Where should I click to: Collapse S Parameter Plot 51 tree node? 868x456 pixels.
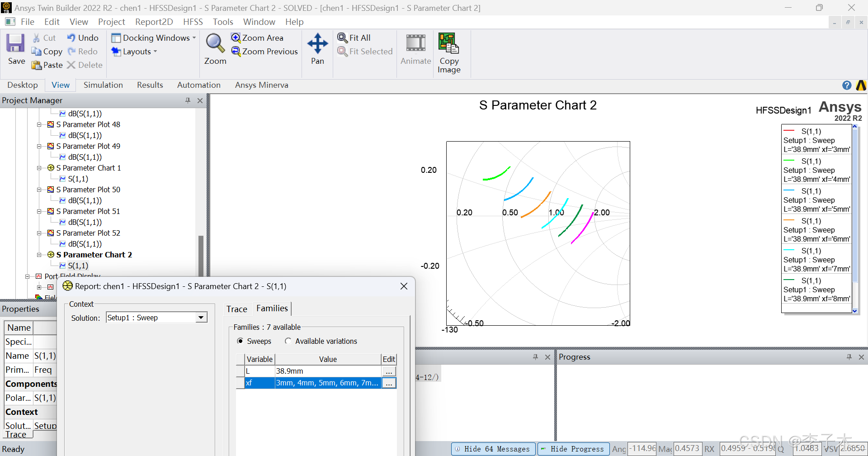pyautogui.click(x=39, y=211)
